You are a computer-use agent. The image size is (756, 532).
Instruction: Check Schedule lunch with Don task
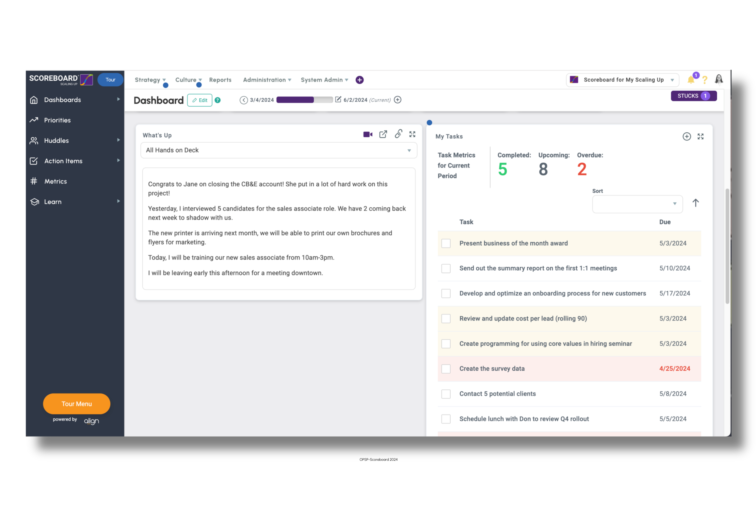pyautogui.click(x=446, y=419)
